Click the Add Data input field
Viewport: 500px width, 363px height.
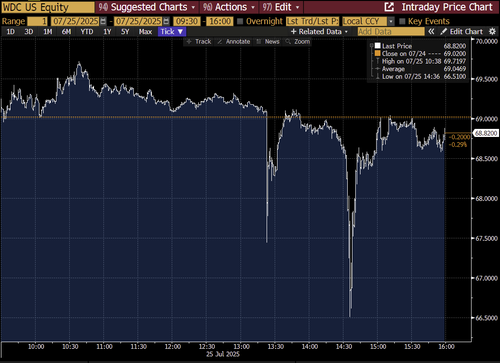[x=391, y=32]
